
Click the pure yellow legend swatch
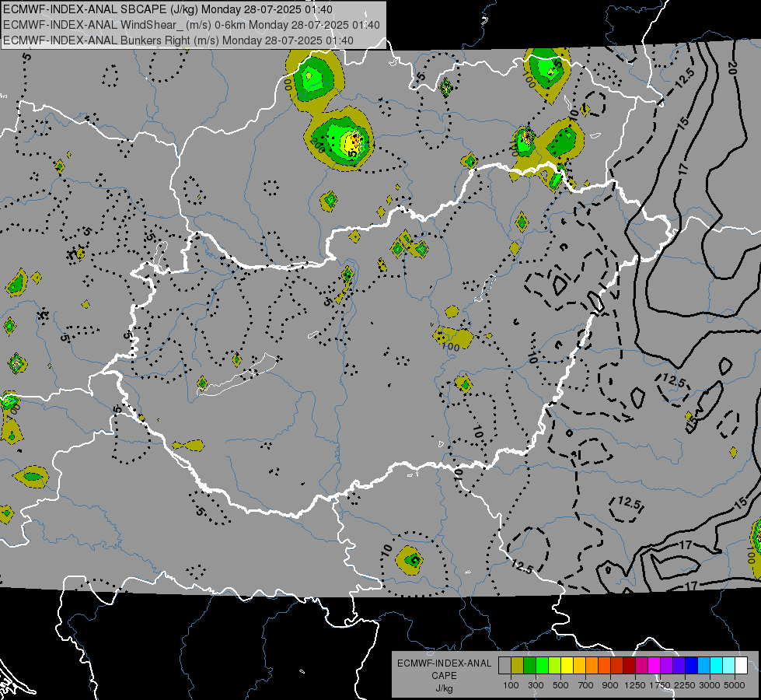(x=567, y=665)
